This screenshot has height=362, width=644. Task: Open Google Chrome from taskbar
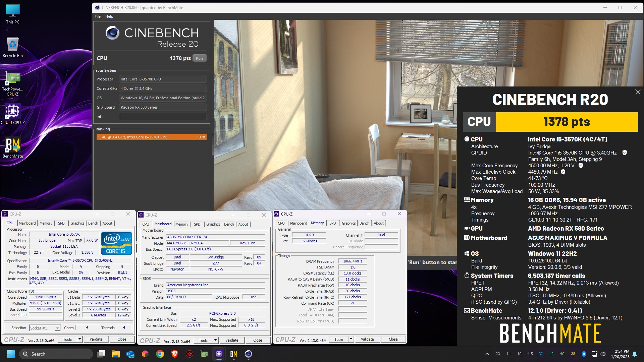160,354
